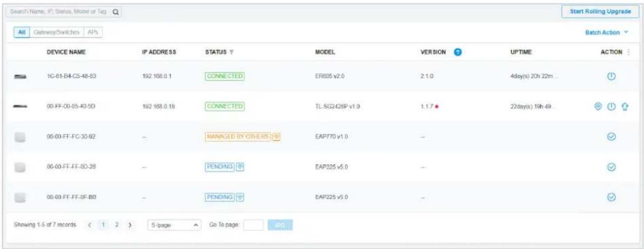Click model TL-SG2428P v1.0
This screenshot has width=644, height=249.
coord(337,107)
